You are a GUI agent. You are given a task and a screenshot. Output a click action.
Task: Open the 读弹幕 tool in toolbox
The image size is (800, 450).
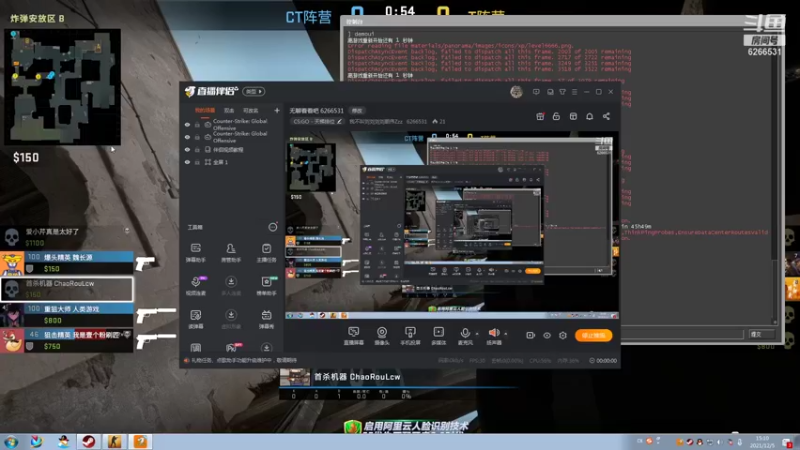click(x=195, y=319)
